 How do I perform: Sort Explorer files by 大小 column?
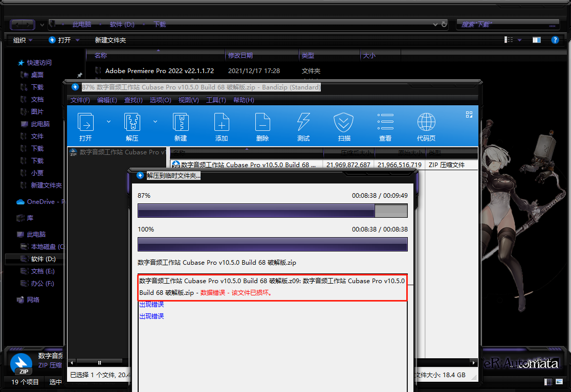point(380,55)
